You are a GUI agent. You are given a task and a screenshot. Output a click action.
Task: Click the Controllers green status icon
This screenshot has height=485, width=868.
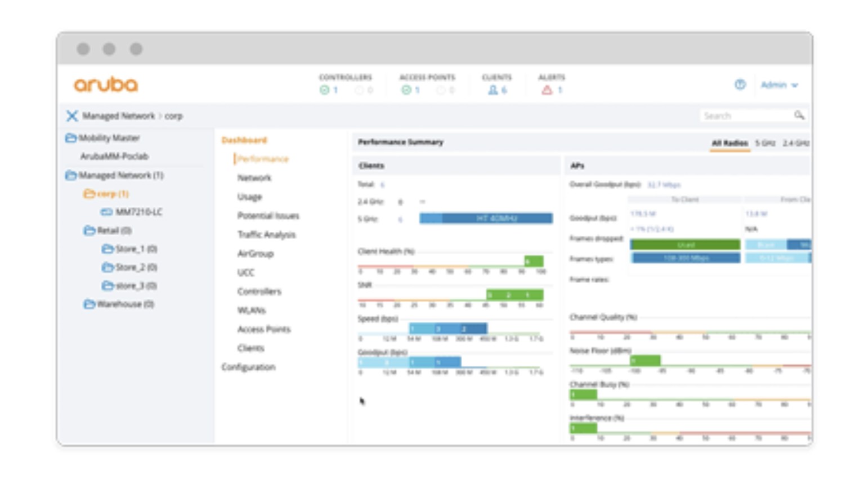tap(324, 90)
